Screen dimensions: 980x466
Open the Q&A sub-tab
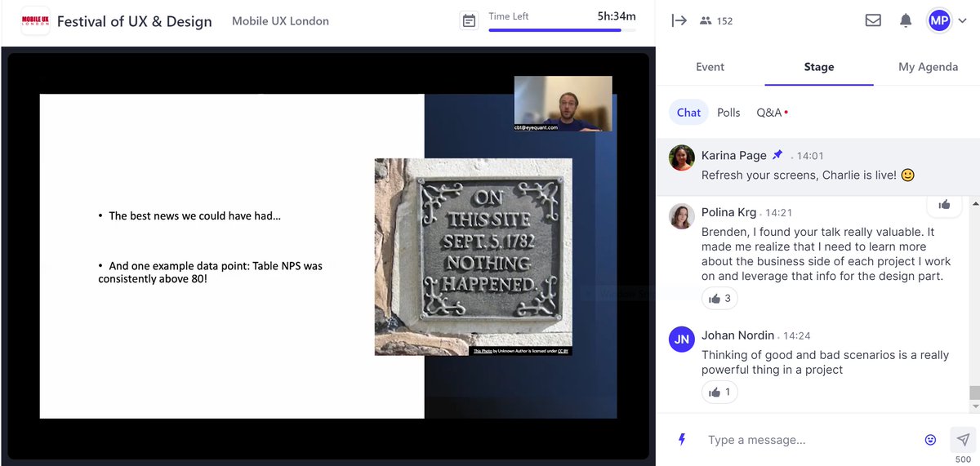(x=771, y=113)
